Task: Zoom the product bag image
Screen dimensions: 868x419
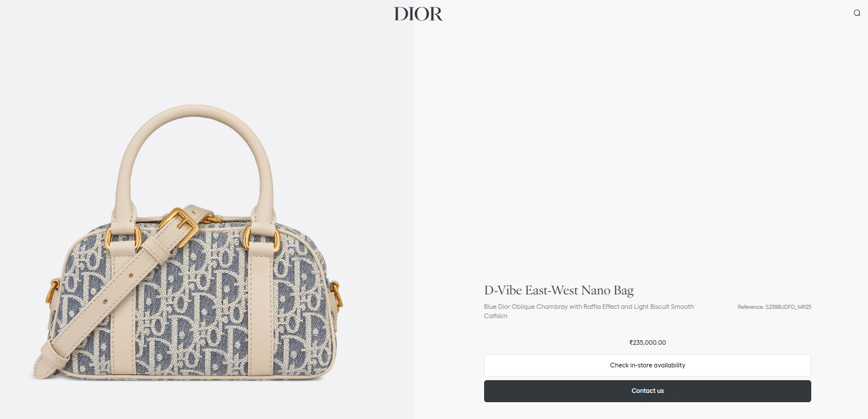Action: pyautogui.click(x=193, y=243)
